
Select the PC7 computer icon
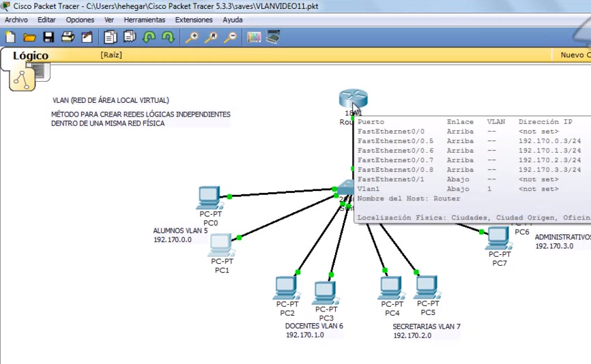499,239
